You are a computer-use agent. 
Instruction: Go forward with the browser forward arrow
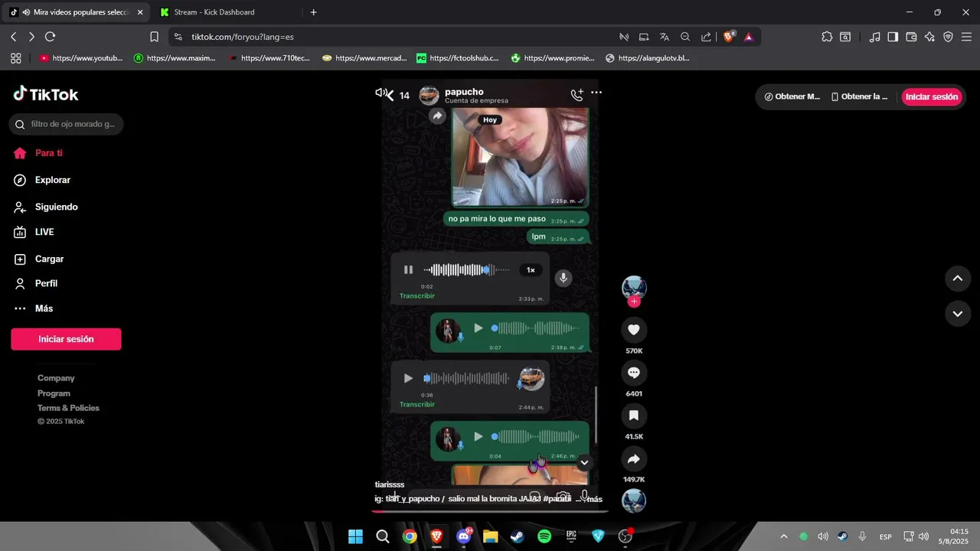pyautogui.click(x=31, y=37)
